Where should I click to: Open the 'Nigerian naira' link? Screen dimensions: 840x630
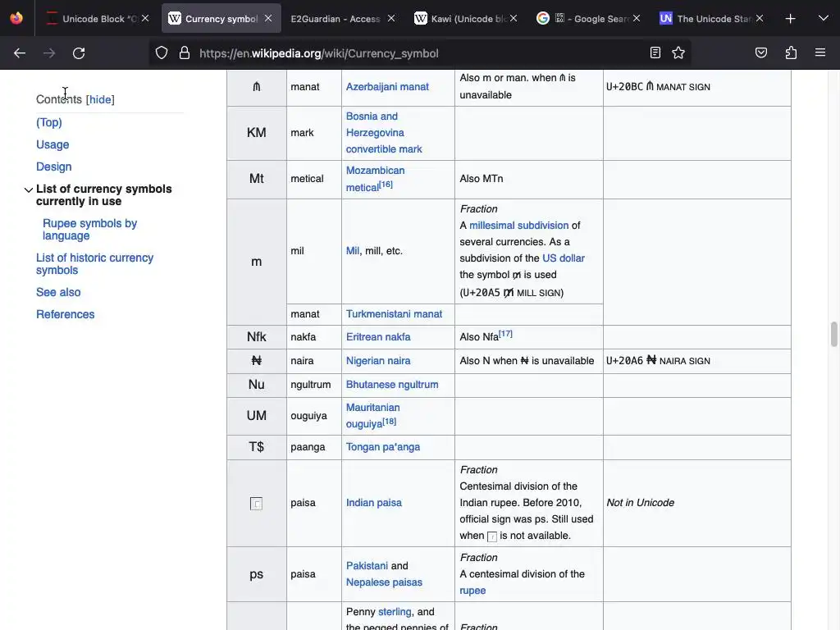pyautogui.click(x=377, y=361)
